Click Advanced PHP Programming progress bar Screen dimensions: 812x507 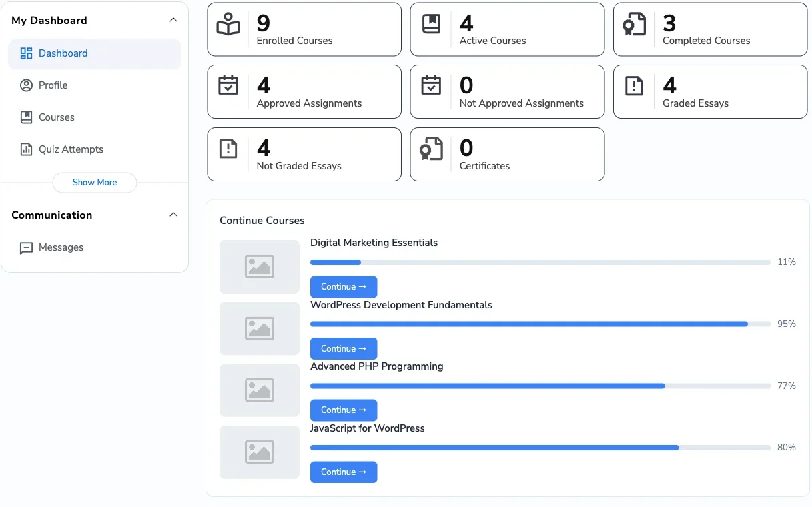click(x=540, y=386)
